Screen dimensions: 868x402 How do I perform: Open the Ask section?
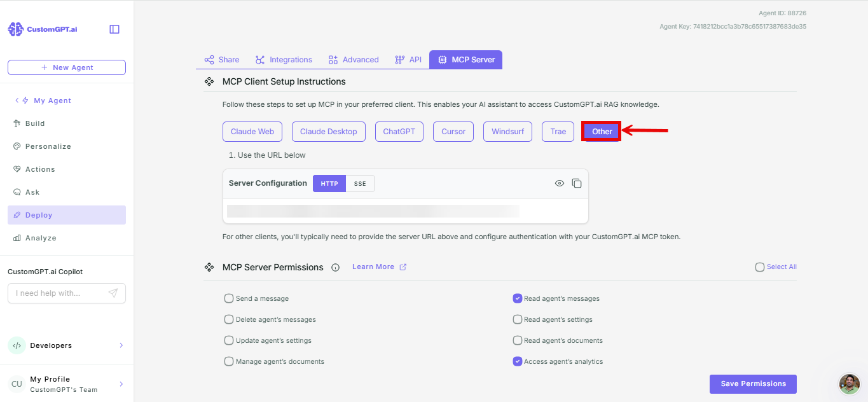67,192
